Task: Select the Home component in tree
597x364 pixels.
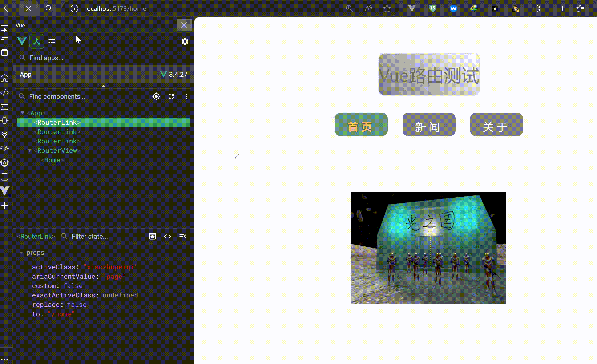Action: (x=52, y=160)
